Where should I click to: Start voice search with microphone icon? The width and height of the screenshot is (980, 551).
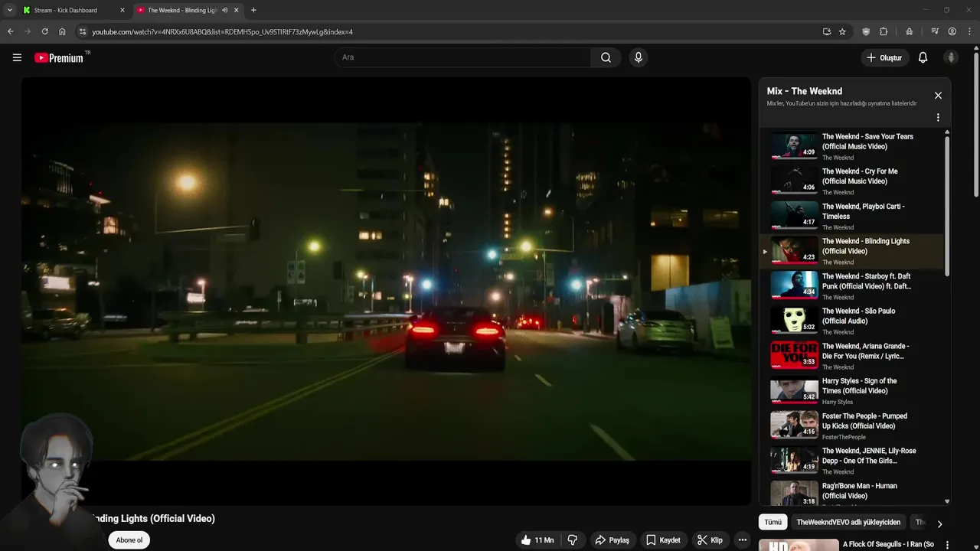638,57
